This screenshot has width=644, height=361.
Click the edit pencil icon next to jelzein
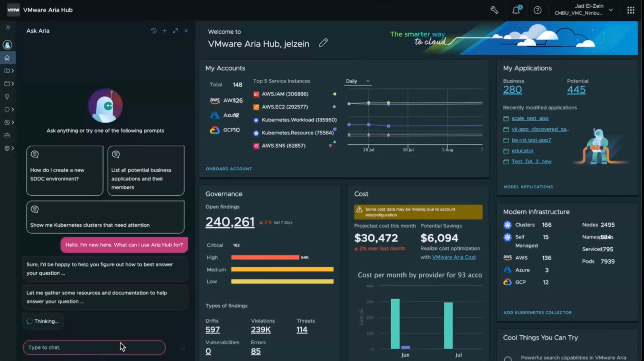(324, 42)
